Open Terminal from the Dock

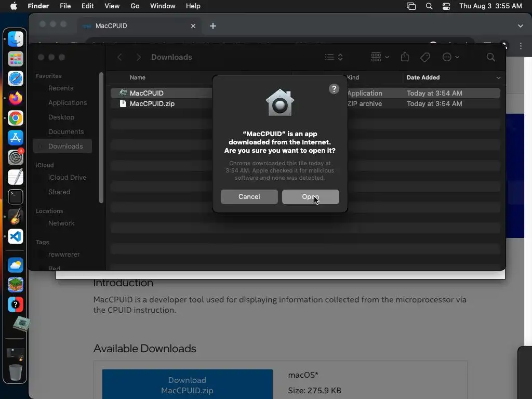pyautogui.click(x=15, y=197)
